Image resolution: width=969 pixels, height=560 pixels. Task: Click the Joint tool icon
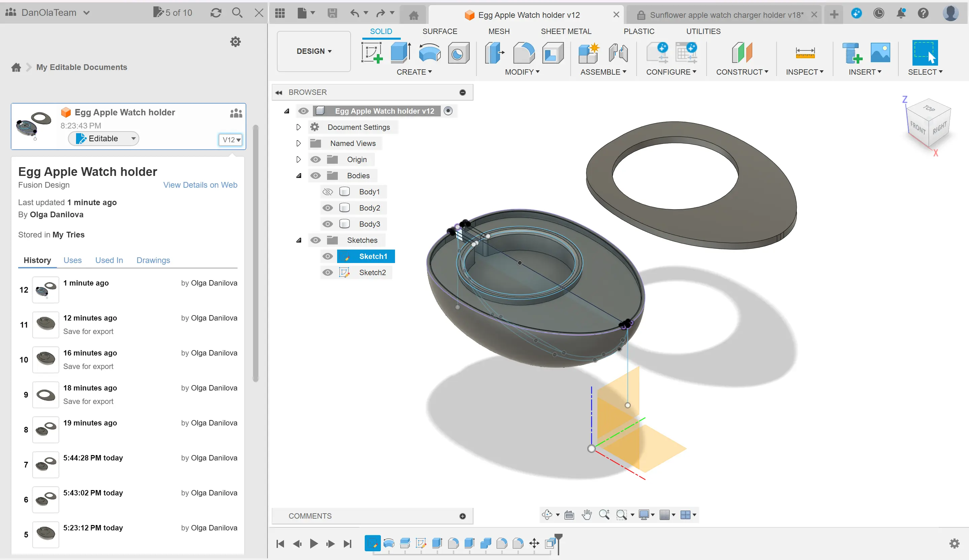click(x=618, y=53)
